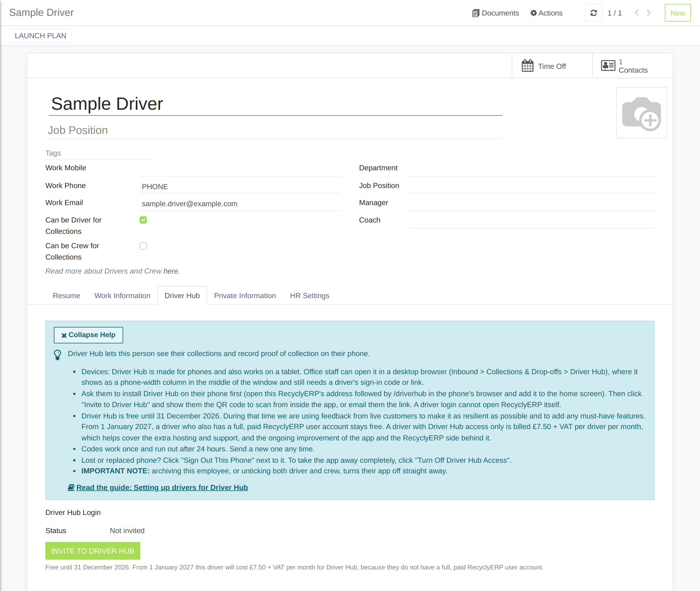The width and height of the screenshot is (700, 591).
Task: Click the '1 / 1' record counter
Action: 615,13
